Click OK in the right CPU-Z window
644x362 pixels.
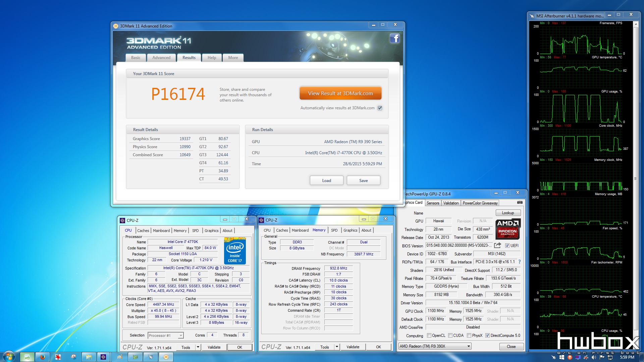378,347
